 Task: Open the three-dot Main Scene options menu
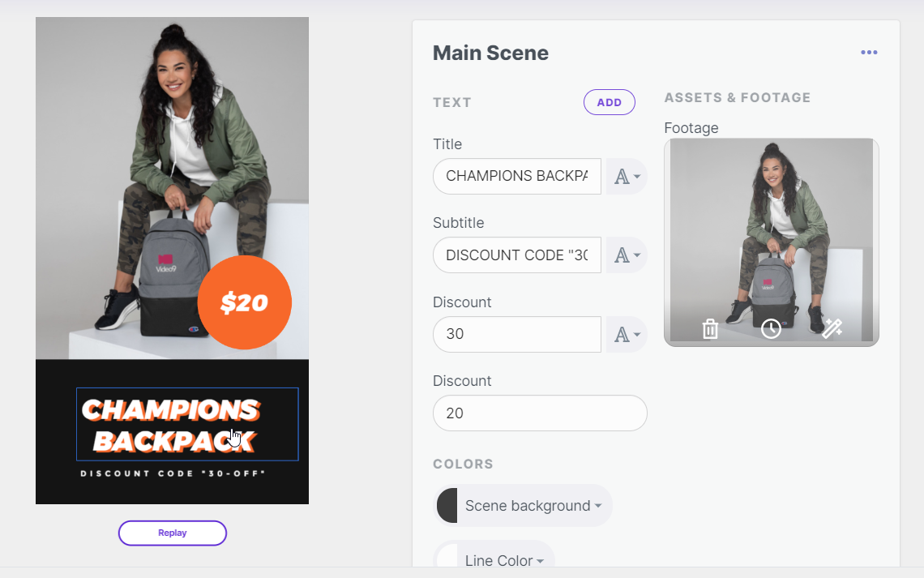pyautogui.click(x=869, y=53)
